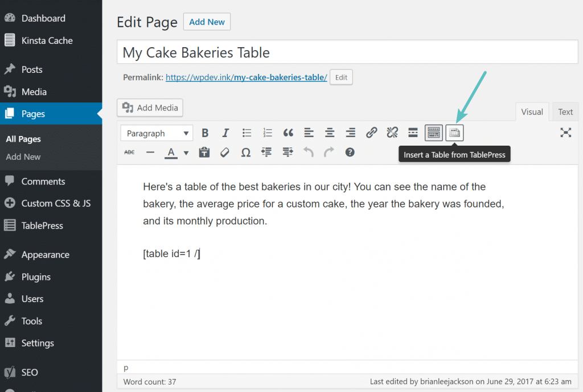The height and width of the screenshot is (392, 583).
Task: Enable distraction-free writing mode icon
Action: pos(565,133)
